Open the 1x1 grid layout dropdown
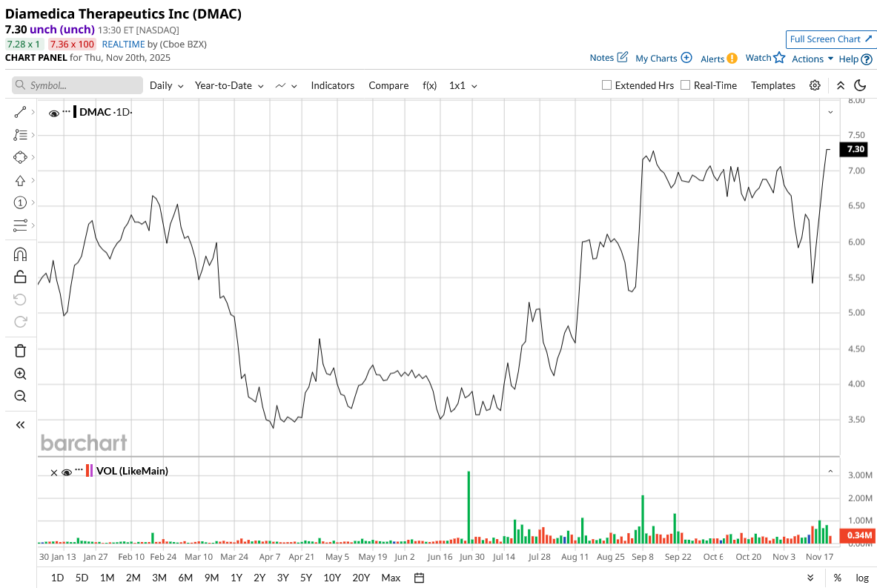 tap(463, 85)
